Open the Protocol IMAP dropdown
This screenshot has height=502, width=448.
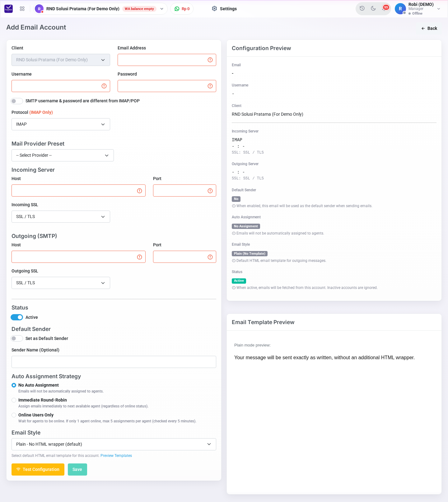61,124
